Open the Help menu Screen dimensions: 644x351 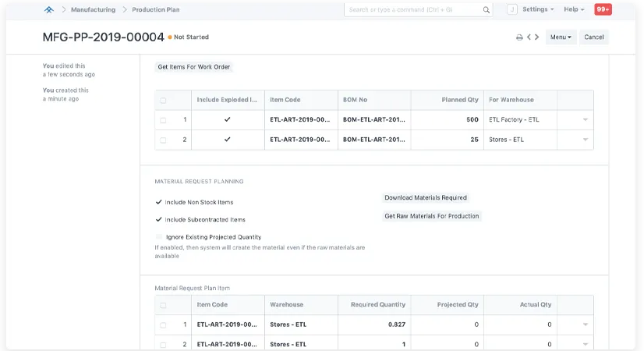click(x=575, y=9)
